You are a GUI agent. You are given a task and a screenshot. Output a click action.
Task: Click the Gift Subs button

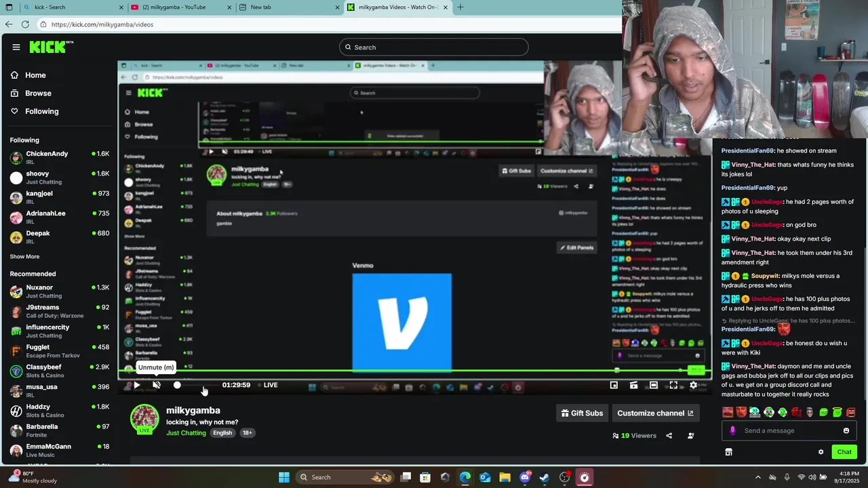(583, 413)
